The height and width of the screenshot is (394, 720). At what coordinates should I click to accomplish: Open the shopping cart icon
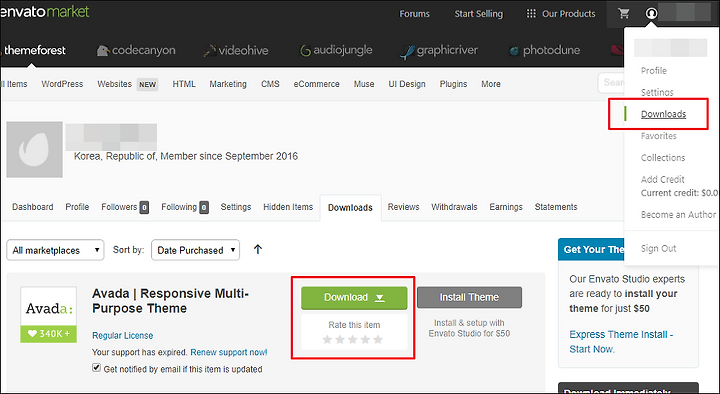coord(624,13)
